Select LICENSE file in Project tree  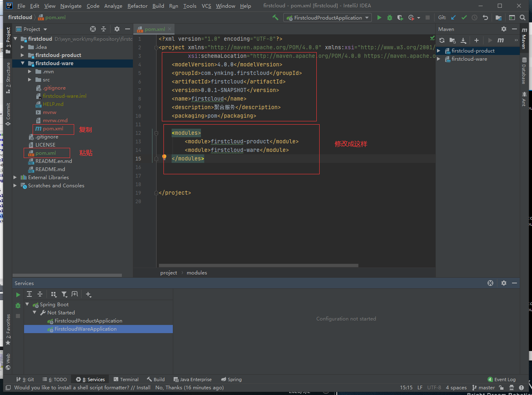(45, 145)
